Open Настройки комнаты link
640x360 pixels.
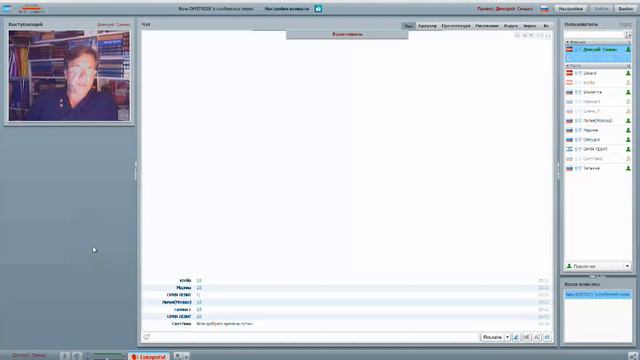click(287, 9)
